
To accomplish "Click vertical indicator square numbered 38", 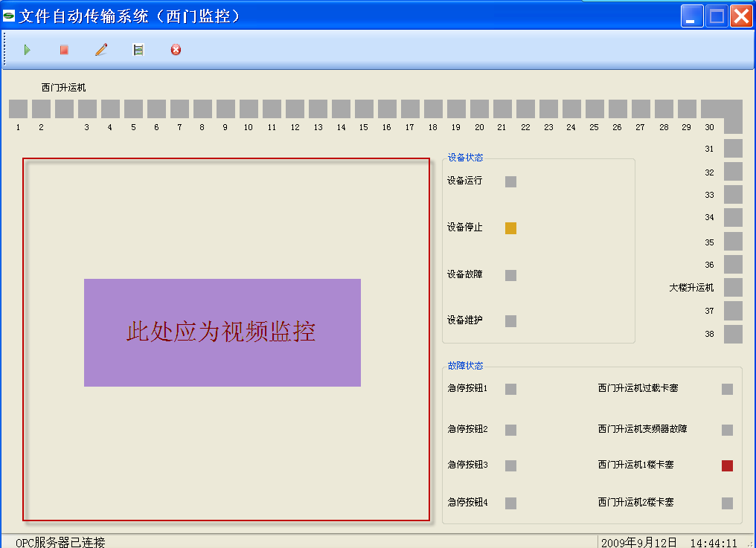I will 734,334.
